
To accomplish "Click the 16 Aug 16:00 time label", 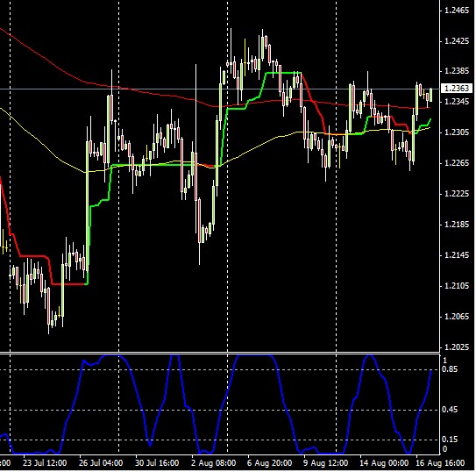I will point(440,463).
